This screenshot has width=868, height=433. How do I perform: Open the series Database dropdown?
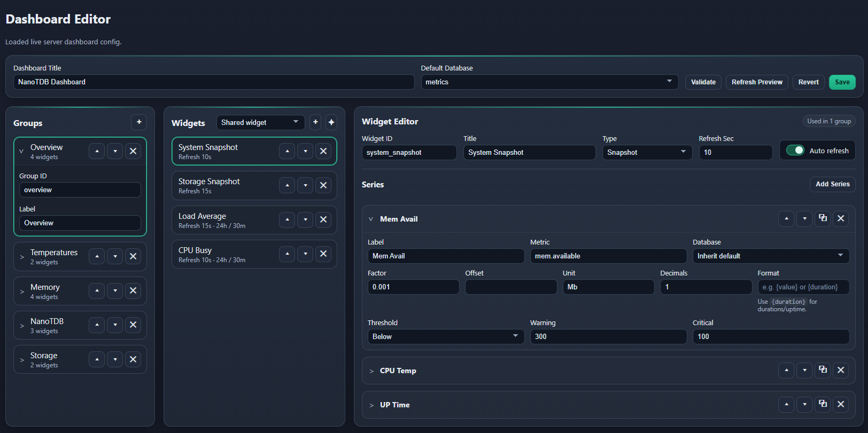coord(771,256)
